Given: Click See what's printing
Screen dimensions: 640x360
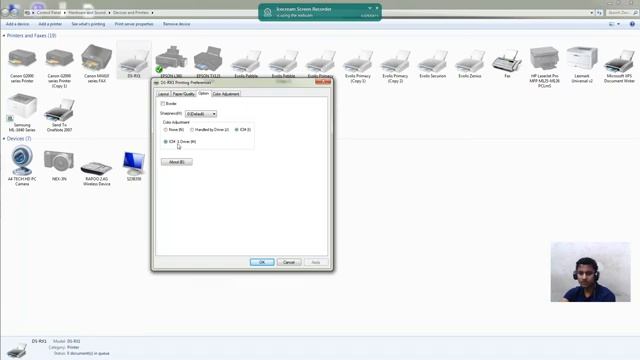Looking at the screenshot, I should pyautogui.click(x=88, y=24).
